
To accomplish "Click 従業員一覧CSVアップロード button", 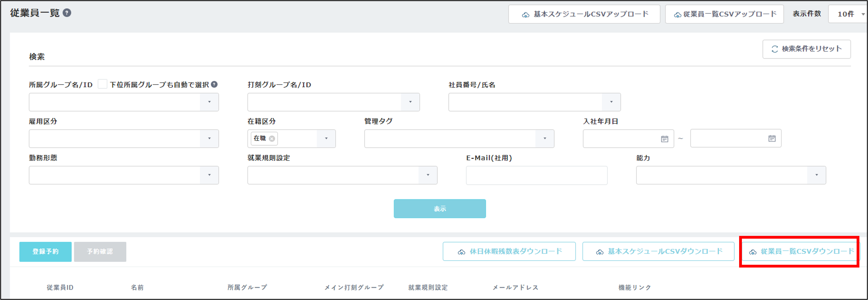I will [724, 14].
